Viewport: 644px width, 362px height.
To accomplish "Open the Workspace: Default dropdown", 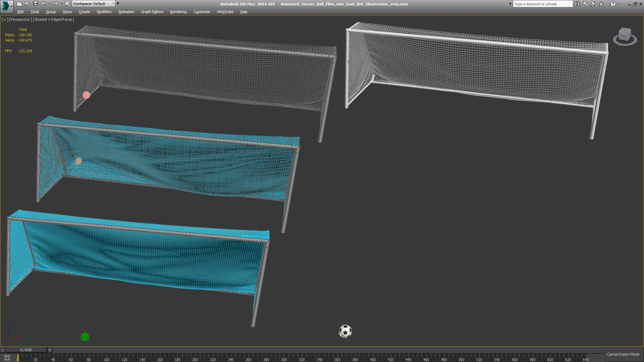I will tap(94, 4).
